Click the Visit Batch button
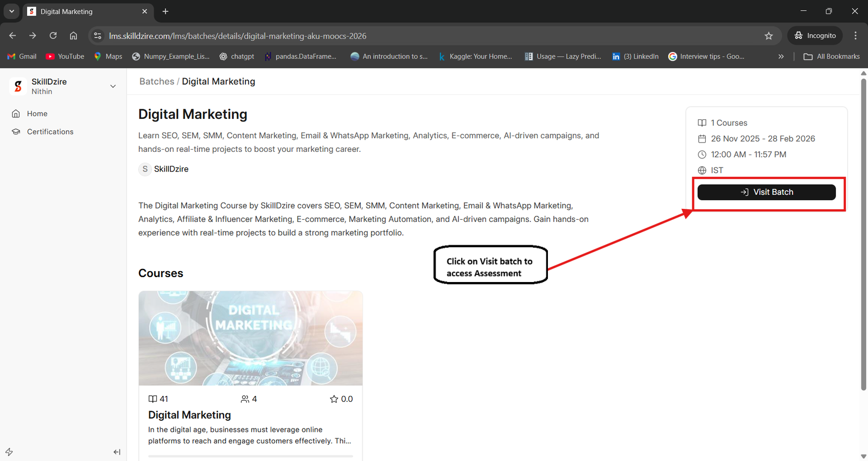The width and height of the screenshot is (868, 461). 766,192
